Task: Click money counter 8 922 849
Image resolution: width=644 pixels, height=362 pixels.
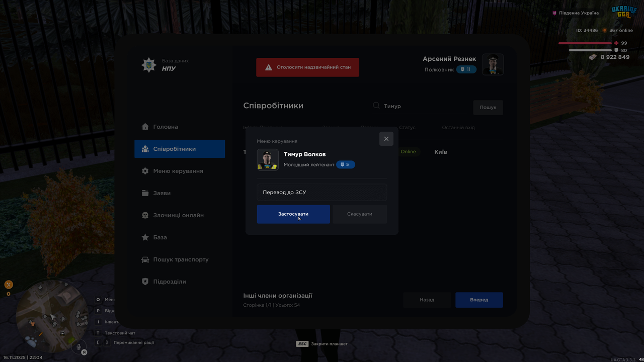Action: tap(615, 57)
